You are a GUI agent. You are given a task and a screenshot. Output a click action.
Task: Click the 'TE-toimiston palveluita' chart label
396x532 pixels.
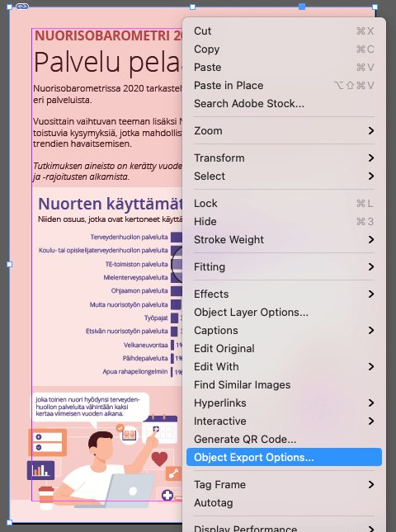pos(136,264)
